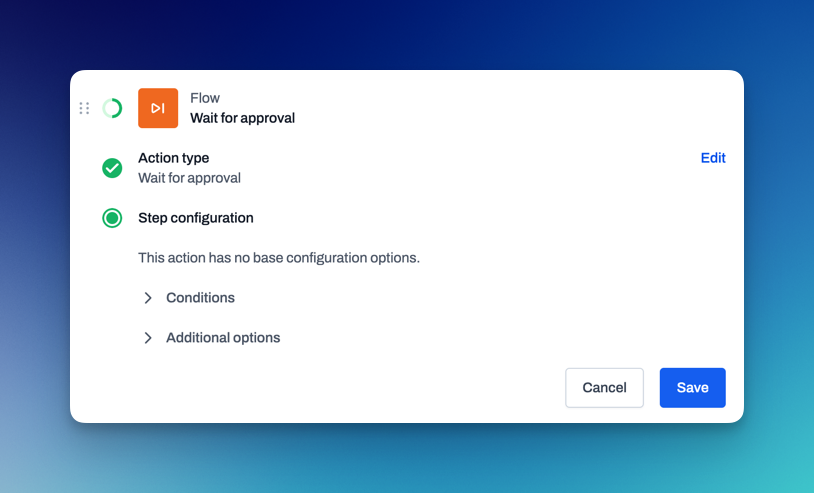Screen dimensions: 814x493
Task: Click the drag handle dots icon
Action: coord(84,108)
